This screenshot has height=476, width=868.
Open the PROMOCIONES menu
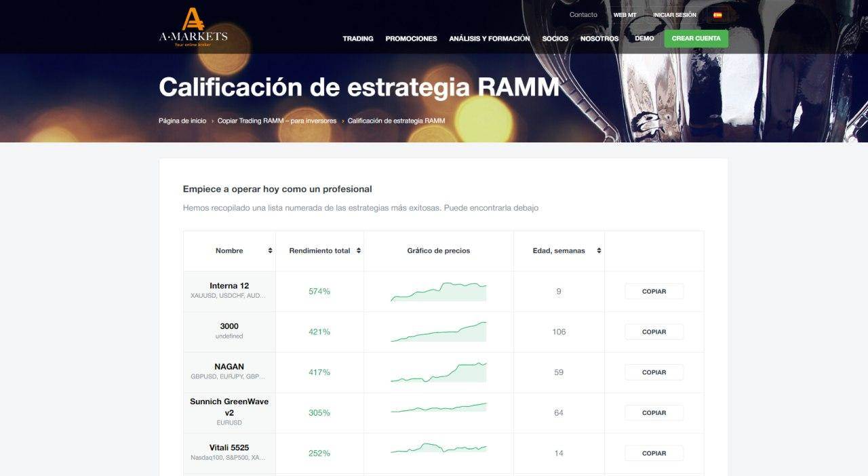[x=411, y=39]
